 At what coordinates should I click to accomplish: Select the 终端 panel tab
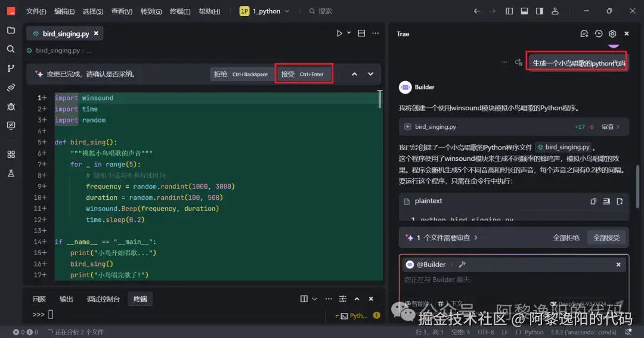coord(140,299)
